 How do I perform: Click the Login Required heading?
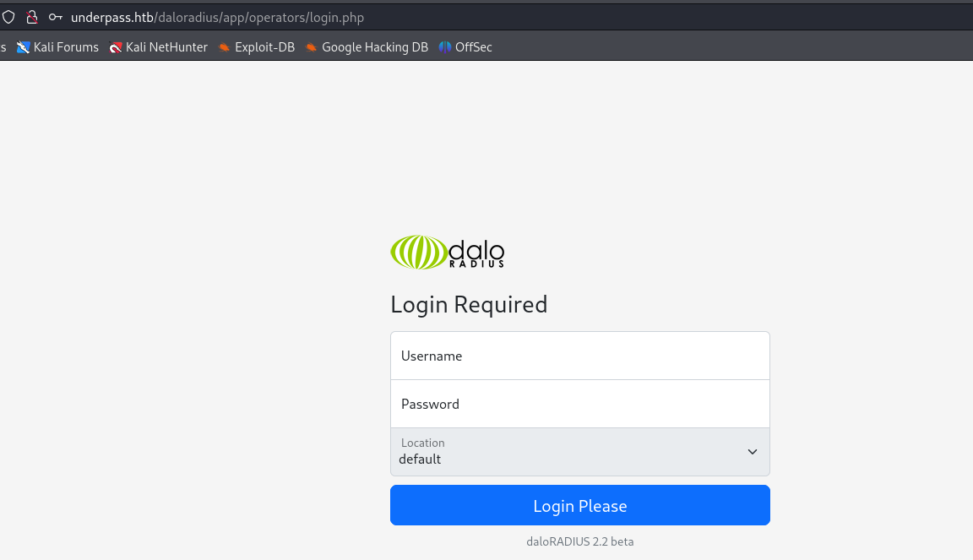coord(469,305)
